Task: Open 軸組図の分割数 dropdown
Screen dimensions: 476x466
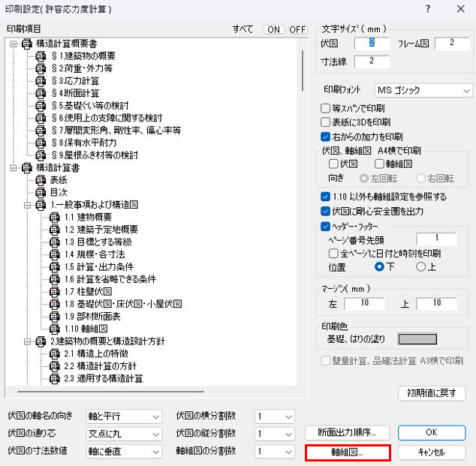Action: pos(275,452)
